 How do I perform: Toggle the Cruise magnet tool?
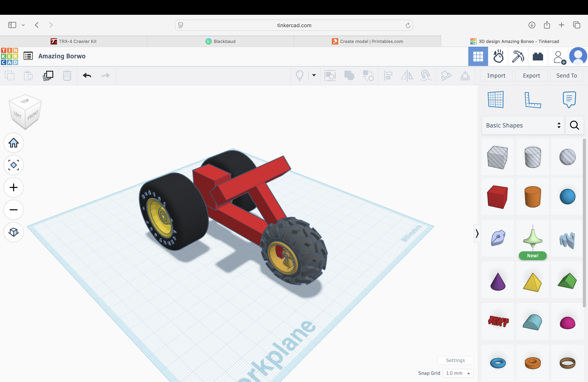click(x=426, y=76)
